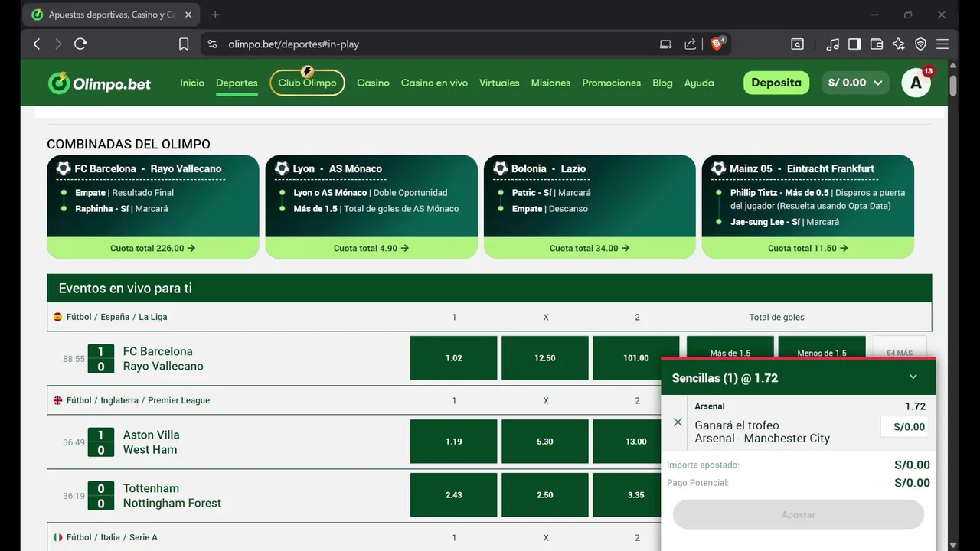Click the address bar URL olimpo.bet
The image size is (980, 551).
click(x=293, y=44)
